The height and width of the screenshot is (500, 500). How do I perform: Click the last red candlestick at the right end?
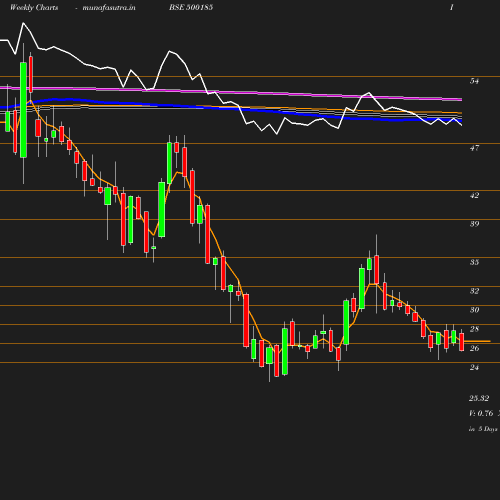(x=461, y=342)
